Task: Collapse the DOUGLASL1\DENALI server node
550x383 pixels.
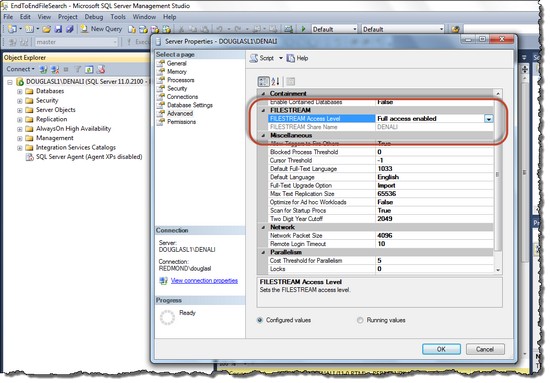Action: [x=10, y=82]
